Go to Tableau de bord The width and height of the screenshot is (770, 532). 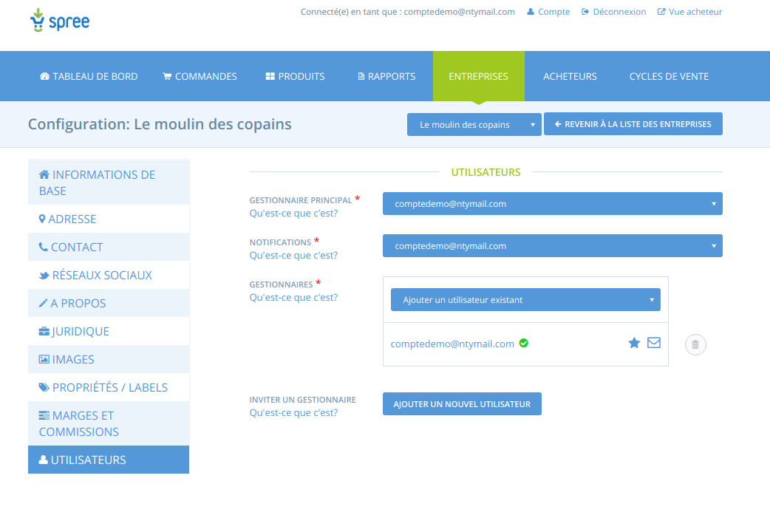pyautogui.click(x=89, y=76)
